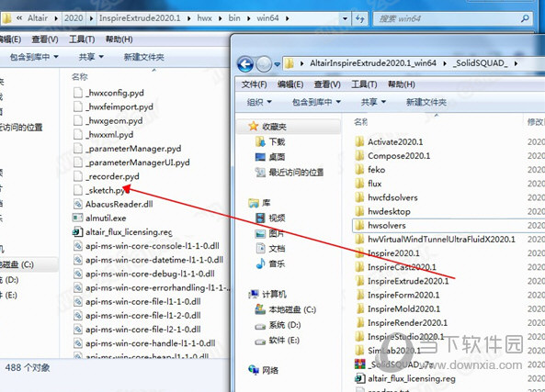545x392 pixels.
Task: Select _hwxgeom.pyd file
Action: point(114,120)
